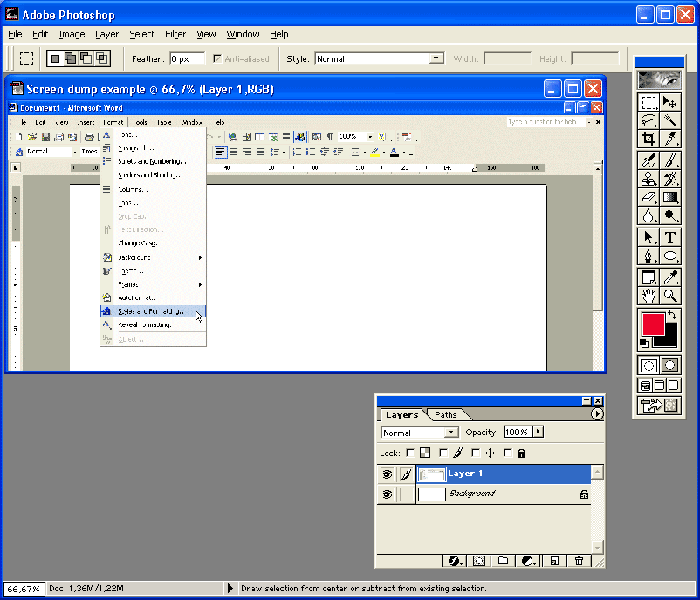This screenshot has width=700, height=600.
Task: Open the File menu
Action: [x=15, y=34]
